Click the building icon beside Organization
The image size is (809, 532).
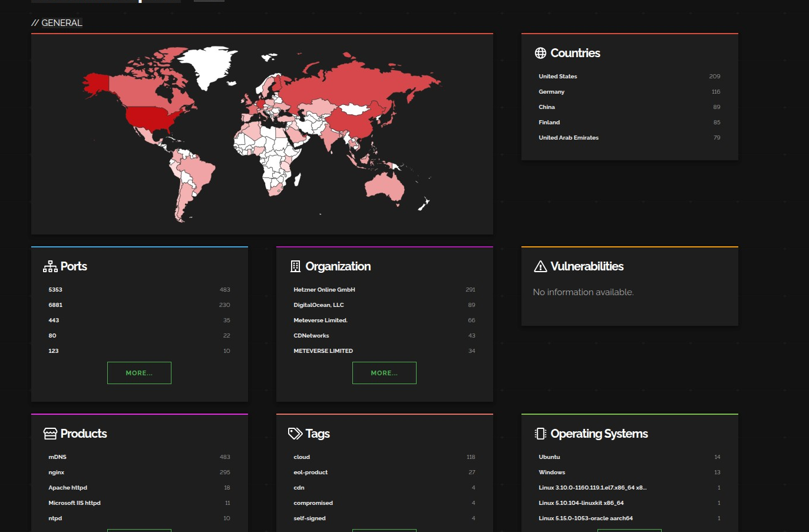[295, 266]
